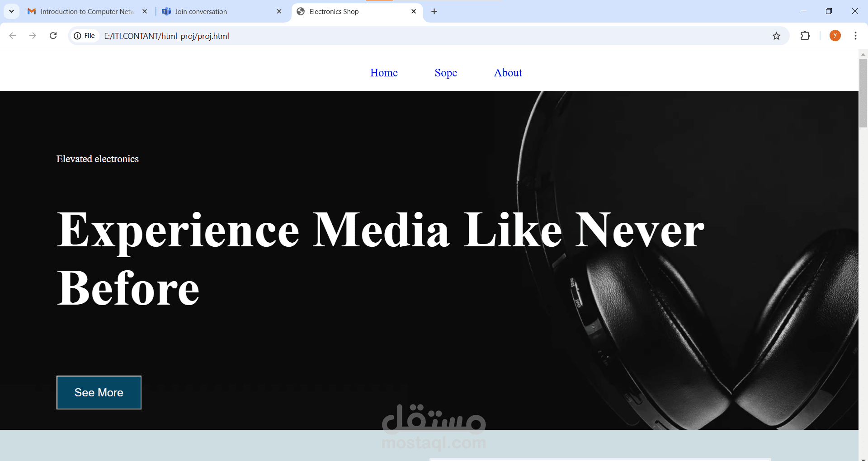Select the Electronics Shop tab
868x461 pixels.
point(357,11)
